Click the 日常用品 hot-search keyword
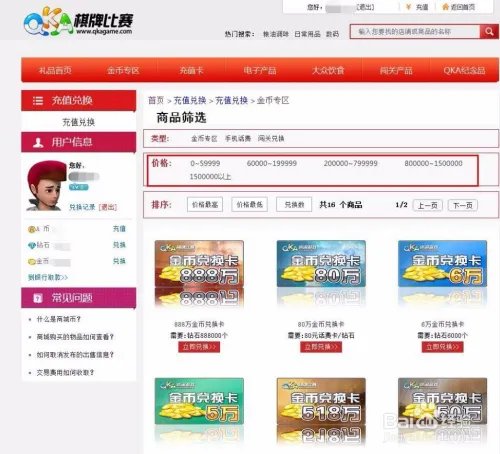 [x=307, y=34]
